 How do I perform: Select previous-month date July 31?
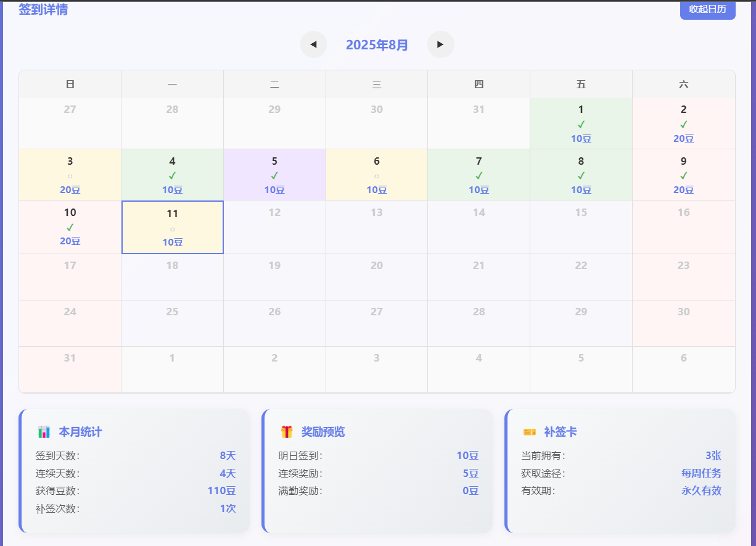pos(479,123)
